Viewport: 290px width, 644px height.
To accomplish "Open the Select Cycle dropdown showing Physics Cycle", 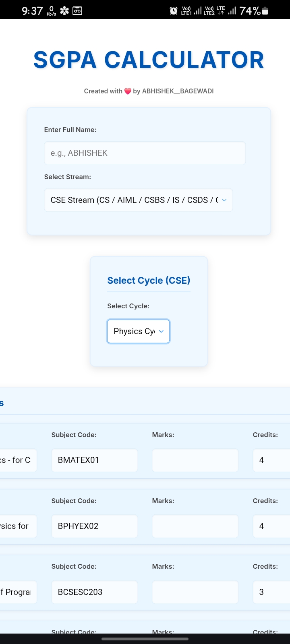I will (139, 331).
